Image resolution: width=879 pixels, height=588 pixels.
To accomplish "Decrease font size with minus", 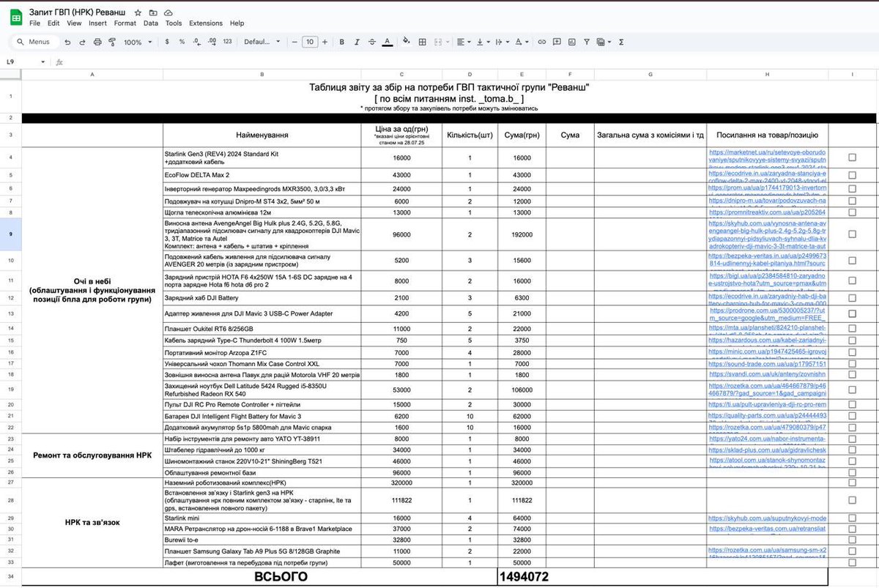I will coord(296,42).
